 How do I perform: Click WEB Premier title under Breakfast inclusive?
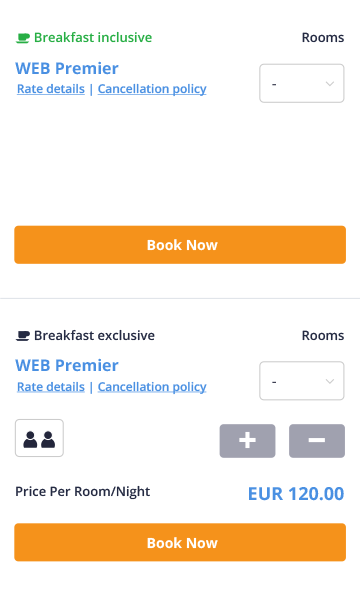coord(67,68)
